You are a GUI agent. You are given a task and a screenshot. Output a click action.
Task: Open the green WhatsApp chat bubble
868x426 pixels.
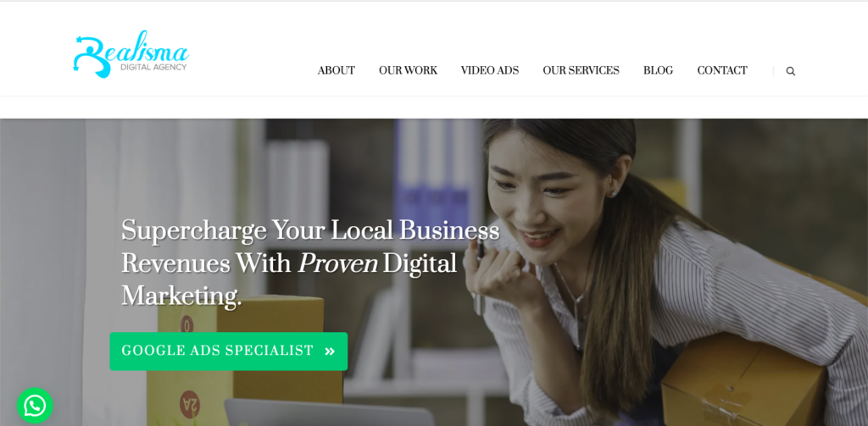pos(35,406)
